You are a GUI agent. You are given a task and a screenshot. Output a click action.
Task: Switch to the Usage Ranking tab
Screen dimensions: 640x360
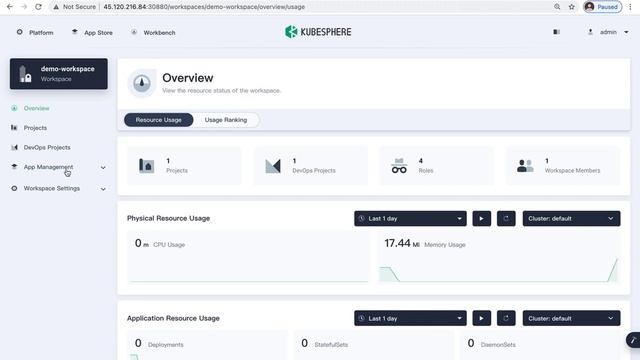click(x=226, y=120)
